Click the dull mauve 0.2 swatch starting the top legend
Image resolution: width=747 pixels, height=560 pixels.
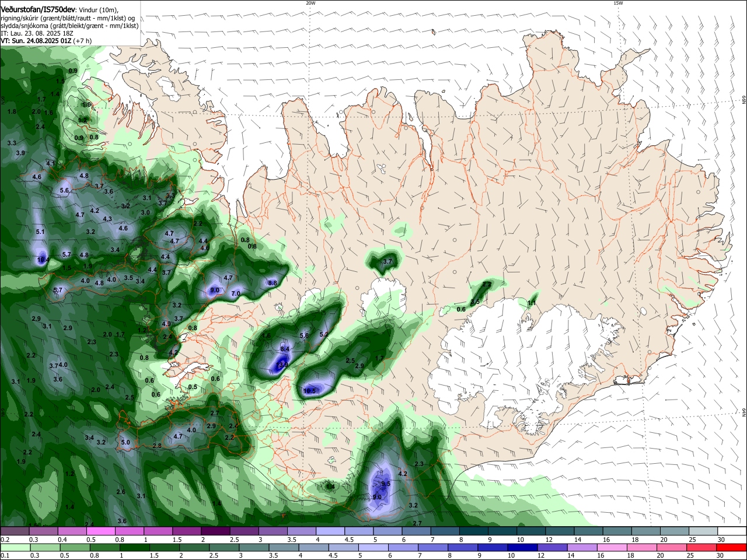15,531
